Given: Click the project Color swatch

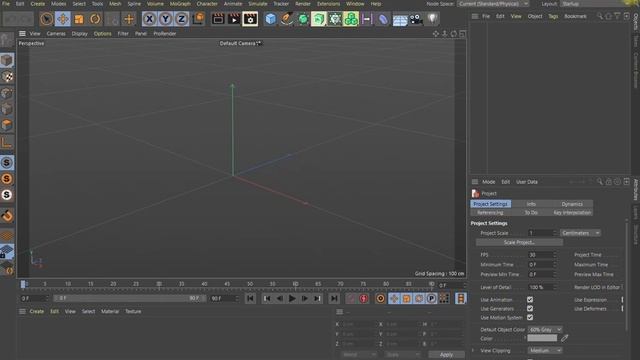Looking at the screenshot, I should 542,338.
